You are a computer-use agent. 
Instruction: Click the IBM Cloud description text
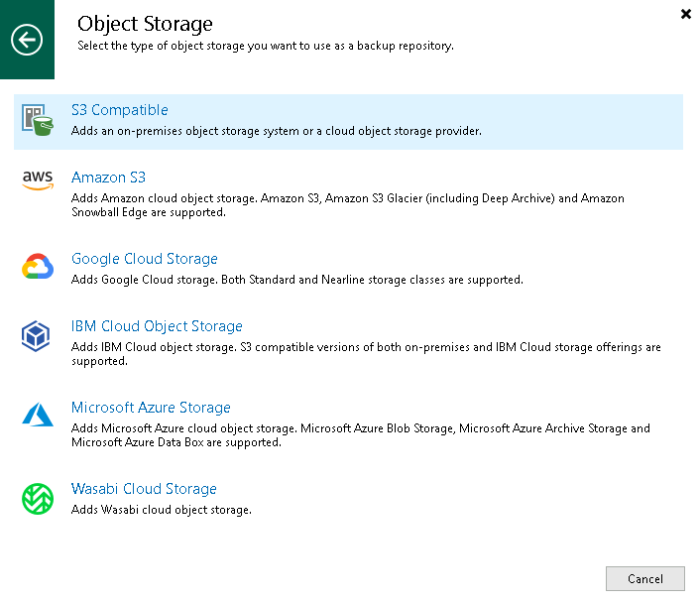click(x=366, y=354)
